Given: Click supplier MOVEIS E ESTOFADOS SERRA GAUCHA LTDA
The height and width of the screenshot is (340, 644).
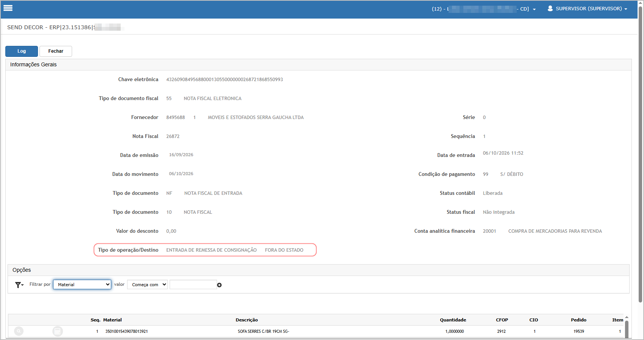Looking at the screenshot, I should (x=256, y=118).
